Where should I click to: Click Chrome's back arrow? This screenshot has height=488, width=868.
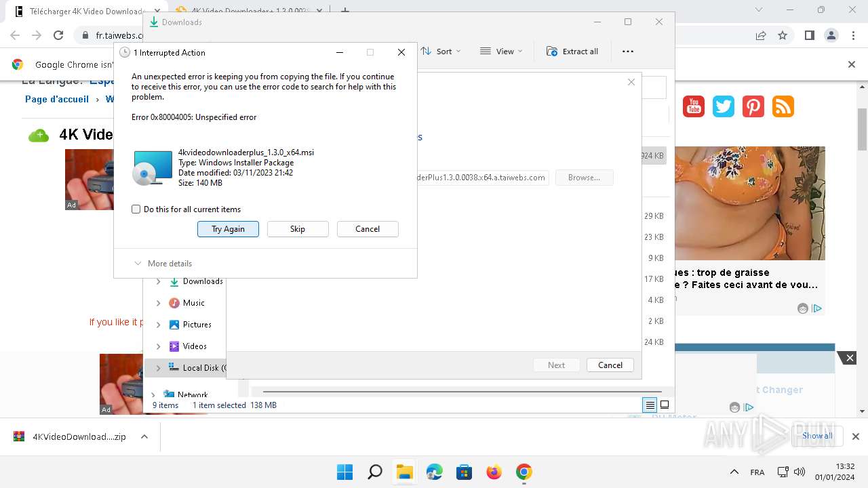(15, 35)
